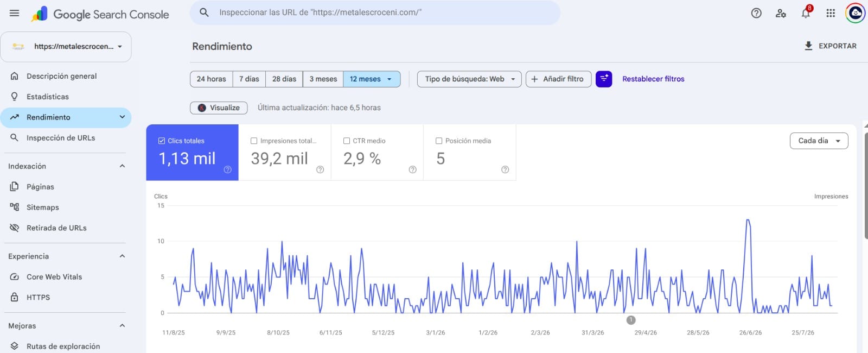Click the Rendimiento page heading
The width and height of the screenshot is (868, 353).
pos(222,46)
